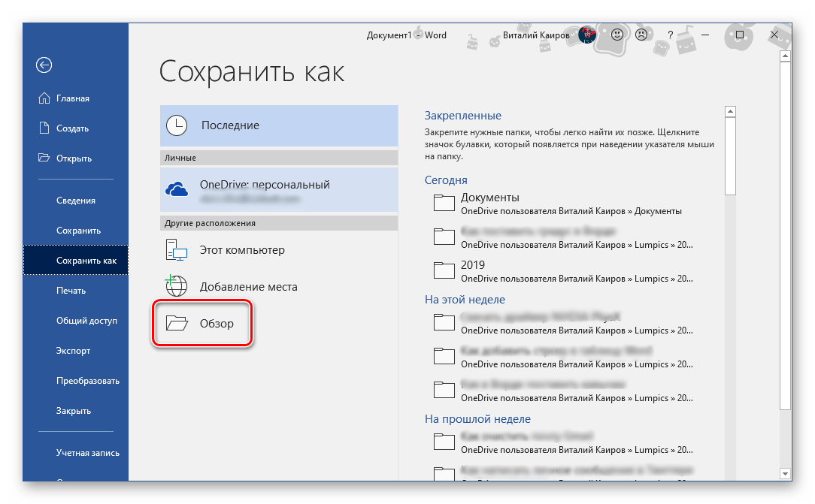Click the На этой неделе heading
The image size is (815, 504).
[465, 300]
